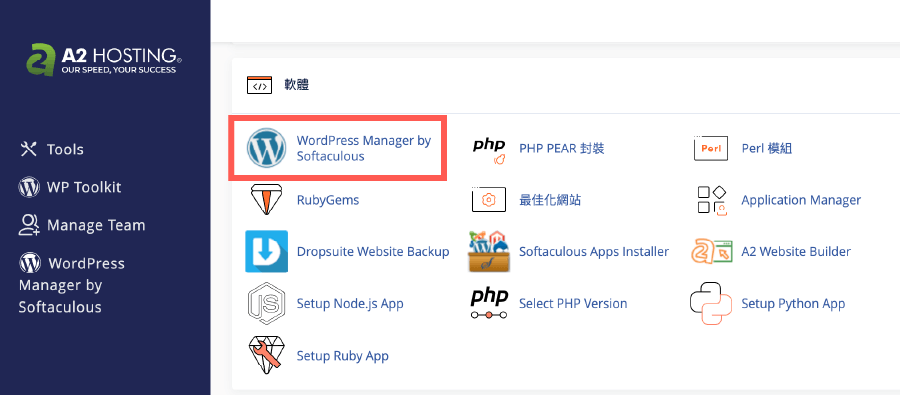Open Setup Node.js App link
This screenshot has width=900, height=395.
(350, 303)
